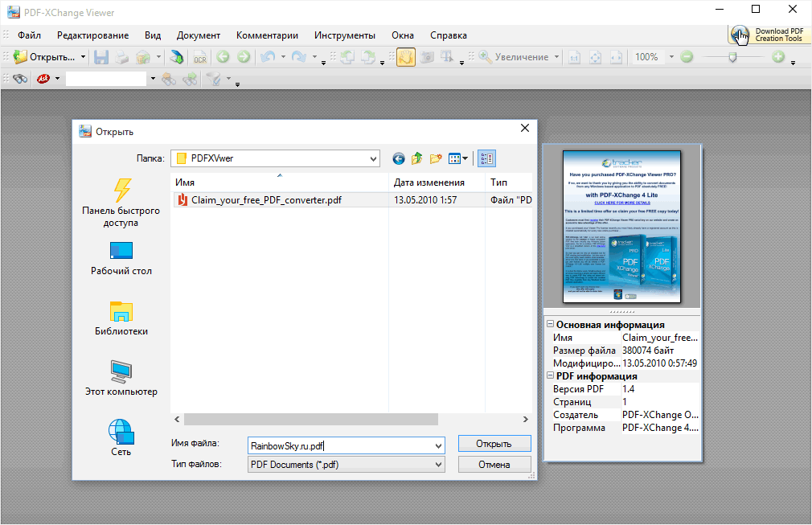Click the green Previous view arrow
Image resolution: width=812 pixels, height=525 pixels.
tap(223, 56)
